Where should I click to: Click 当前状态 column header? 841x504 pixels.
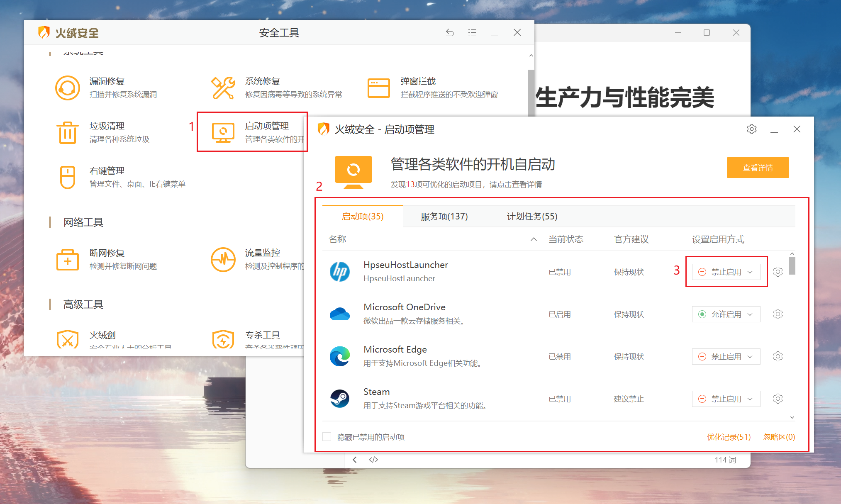566,239
